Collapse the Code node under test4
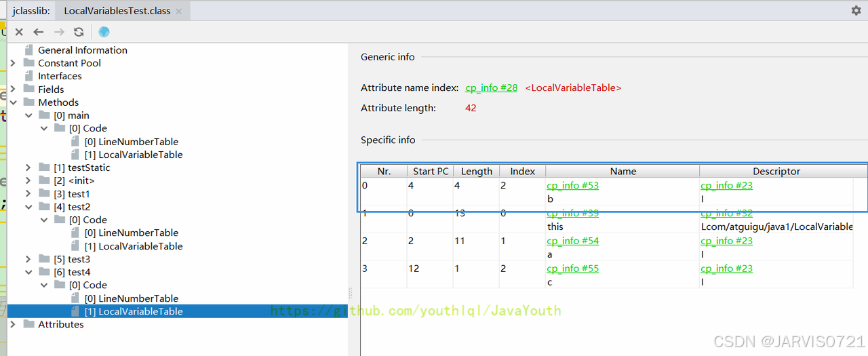 point(44,285)
